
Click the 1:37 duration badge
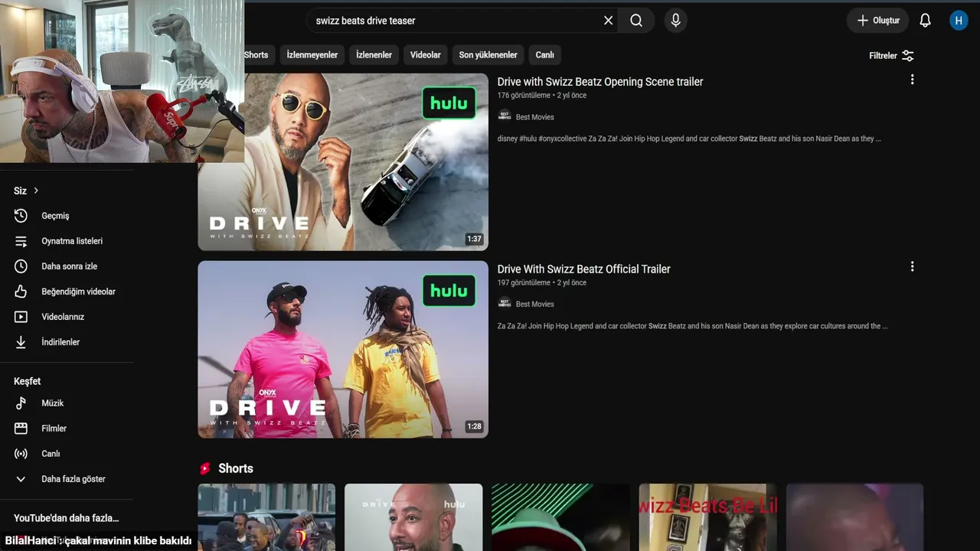coord(475,239)
